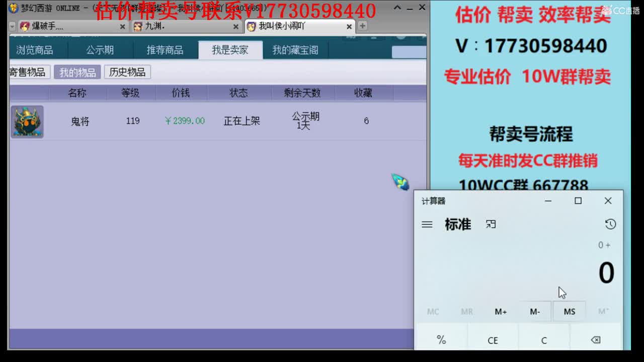The height and width of the screenshot is (362, 644).
Task: Click the Calculator display value 0
Action: (606, 273)
